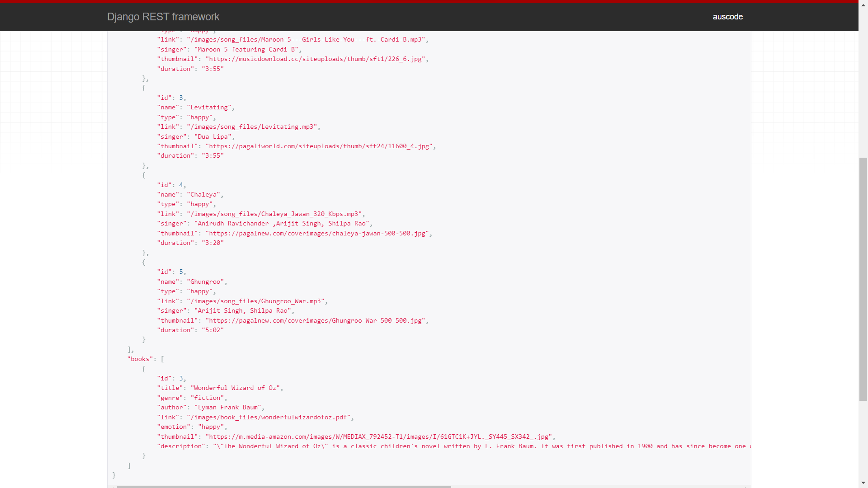Select the Maroon 5 featuring Cardi B singer value
This screenshot has height=488, width=868.
246,50
